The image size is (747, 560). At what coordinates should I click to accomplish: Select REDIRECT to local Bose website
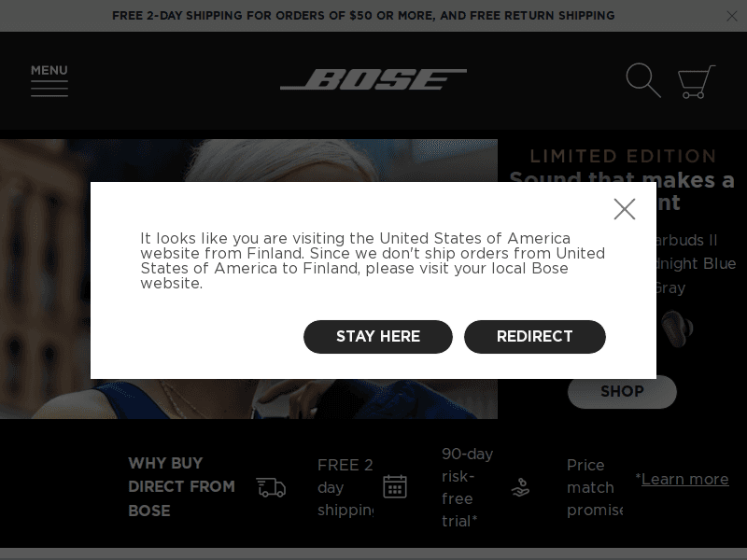point(535,337)
